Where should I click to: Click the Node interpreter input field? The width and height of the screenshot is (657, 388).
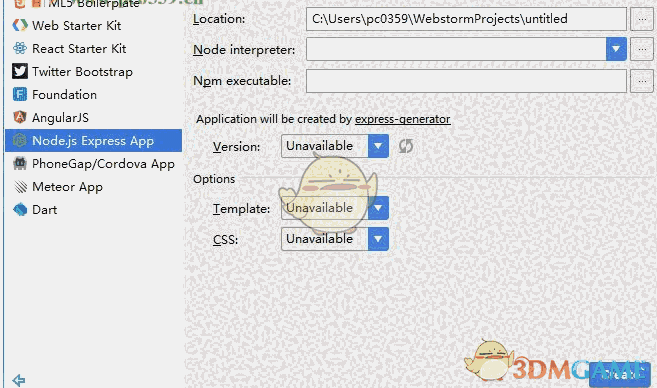[x=456, y=49]
